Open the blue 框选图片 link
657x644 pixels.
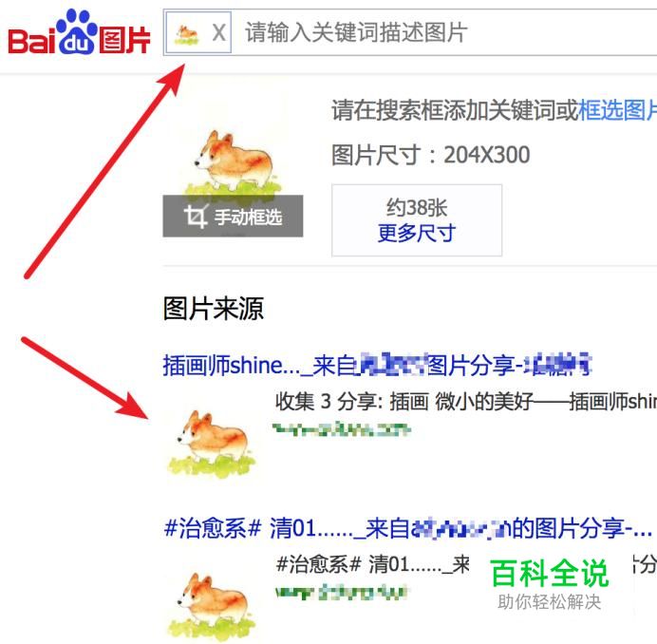[x=617, y=110]
